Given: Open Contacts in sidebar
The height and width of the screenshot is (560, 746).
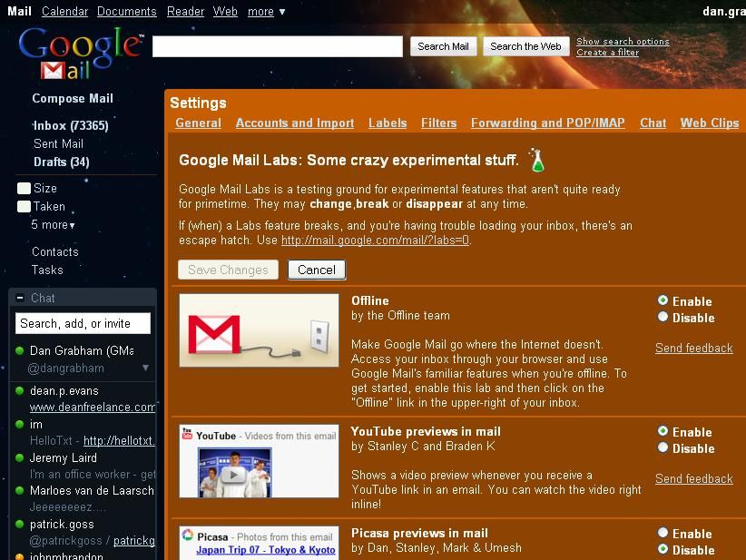Looking at the screenshot, I should point(55,251).
